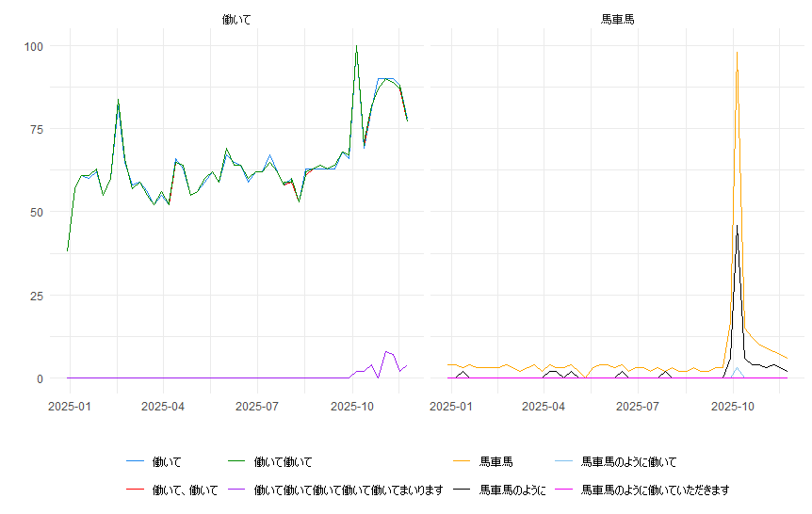This screenshot has width=812, height=514.
Task: Click the orange line's peak in 馬車馬 panel
Action: point(737,52)
